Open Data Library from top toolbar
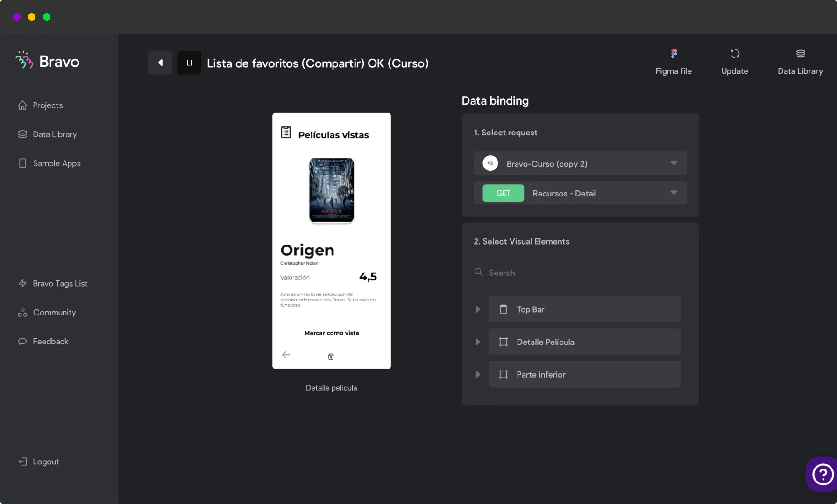The height and width of the screenshot is (504, 837). (800, 54)
